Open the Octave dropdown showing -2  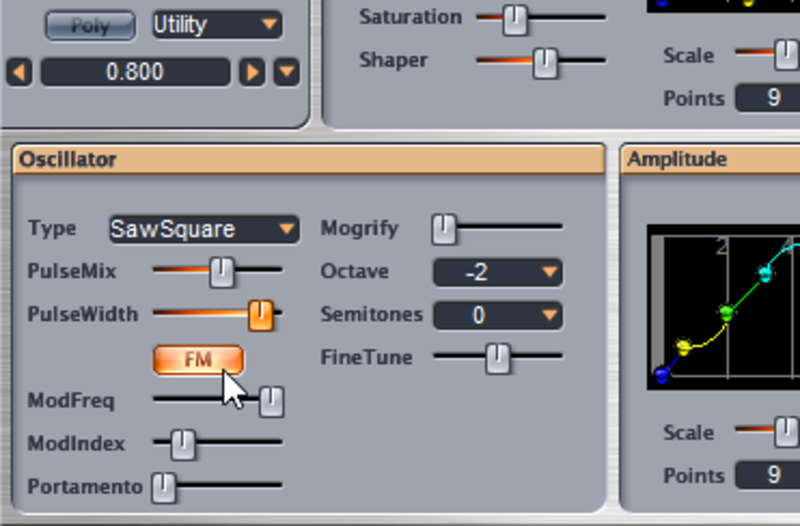(x=497, y=272)
